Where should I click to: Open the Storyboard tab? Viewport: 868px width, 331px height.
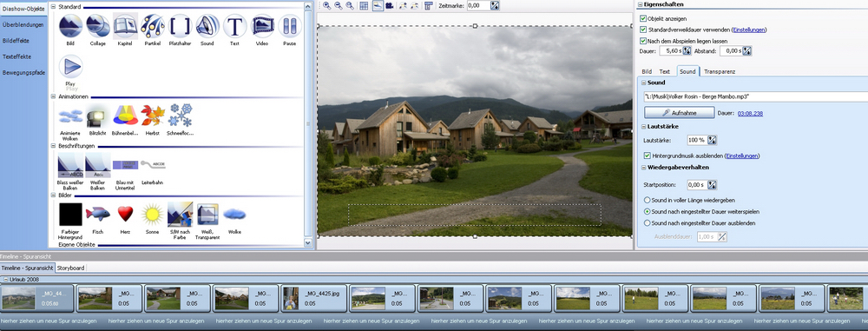click(71, 268)
